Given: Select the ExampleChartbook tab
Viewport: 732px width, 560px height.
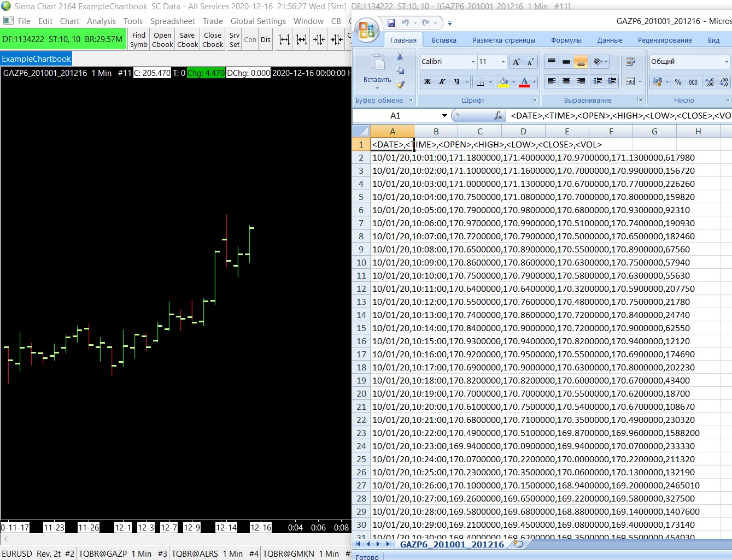Looking at the screenshot, I should (36, 59).
